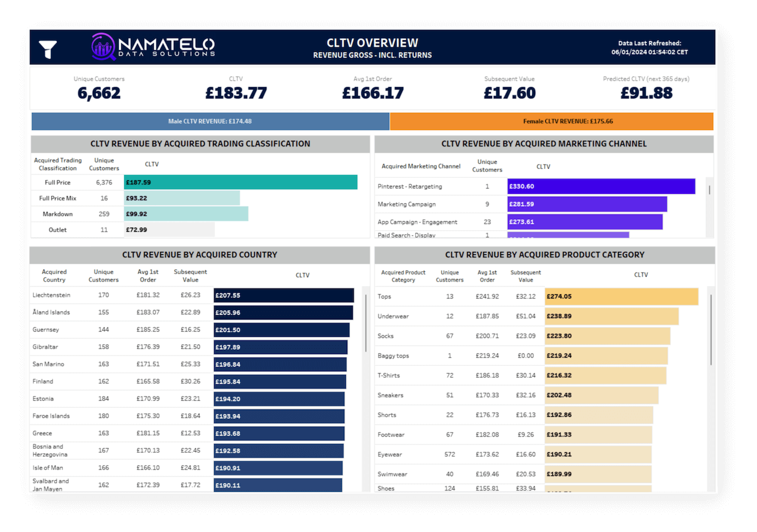Select the Estonia row label
Screen dimensions: 757x532
tap(43, 398)
